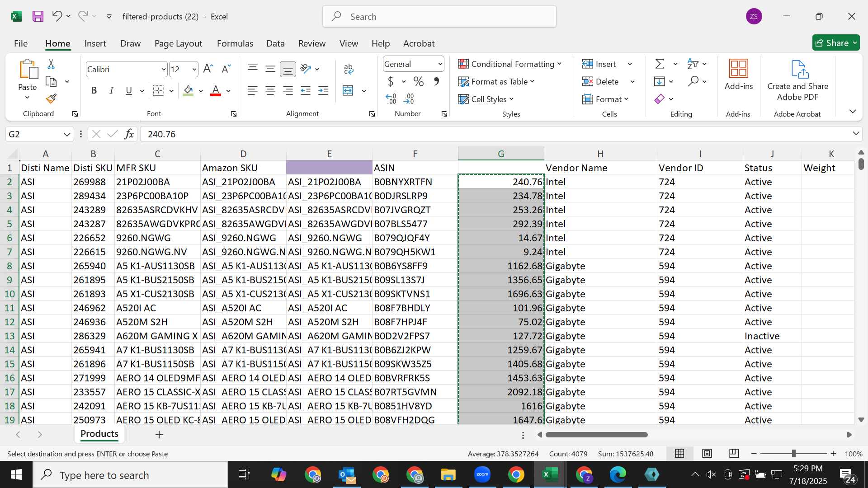Collapse the ribbon with chevron
This screenshot has height=488, width=868.
click(853, 111)
